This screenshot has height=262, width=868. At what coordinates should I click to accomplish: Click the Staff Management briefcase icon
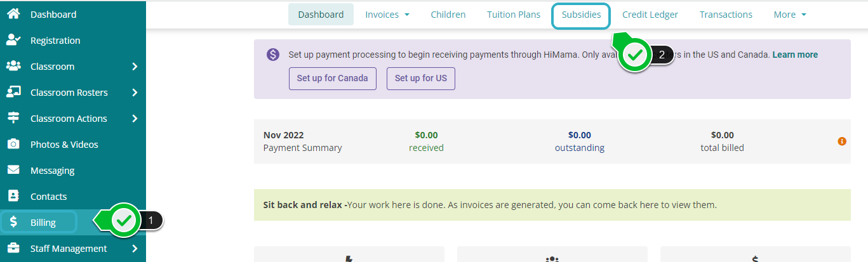pyautogui.click(x=13, y=248)
